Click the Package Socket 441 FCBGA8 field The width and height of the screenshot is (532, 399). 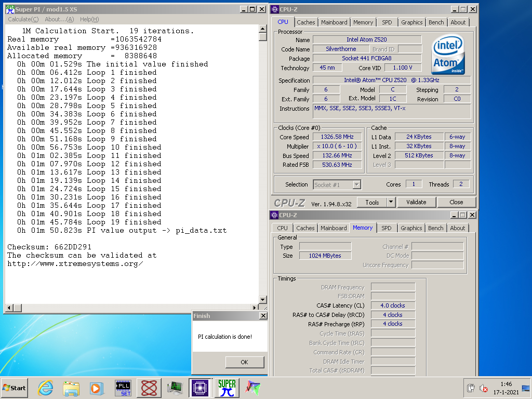pos(367,58)
